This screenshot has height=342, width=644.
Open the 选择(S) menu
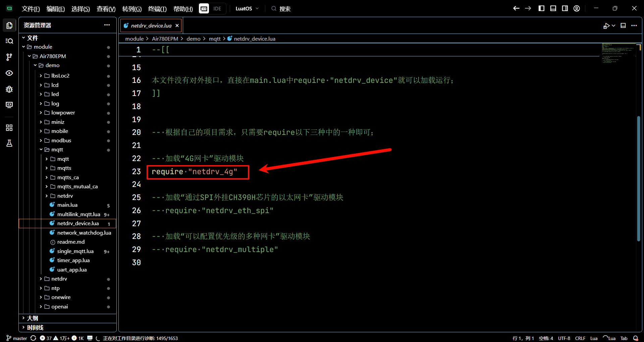tap(80, 9)
